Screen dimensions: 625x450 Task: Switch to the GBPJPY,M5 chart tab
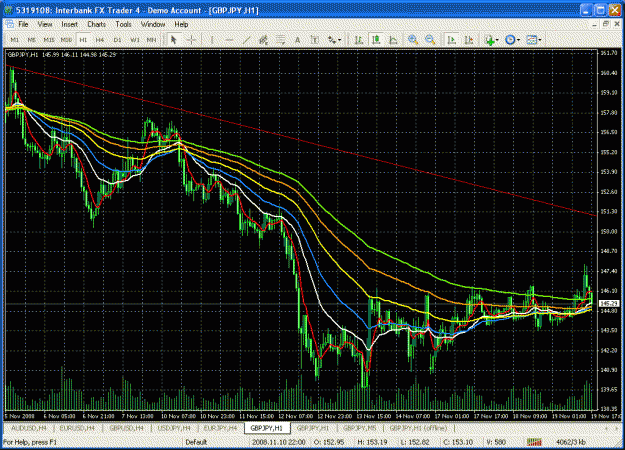pyautogui.click(x=360, y=428)
